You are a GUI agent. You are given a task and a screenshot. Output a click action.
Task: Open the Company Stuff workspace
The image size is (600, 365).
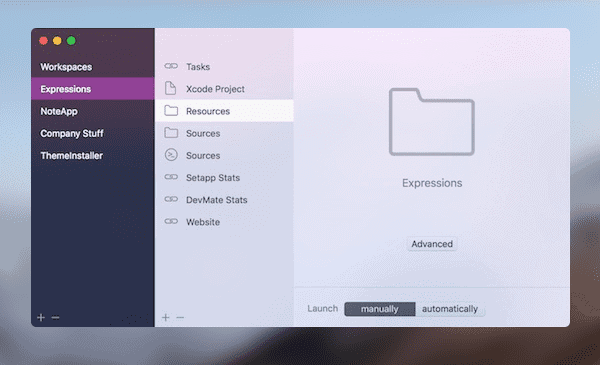point(93,134)
